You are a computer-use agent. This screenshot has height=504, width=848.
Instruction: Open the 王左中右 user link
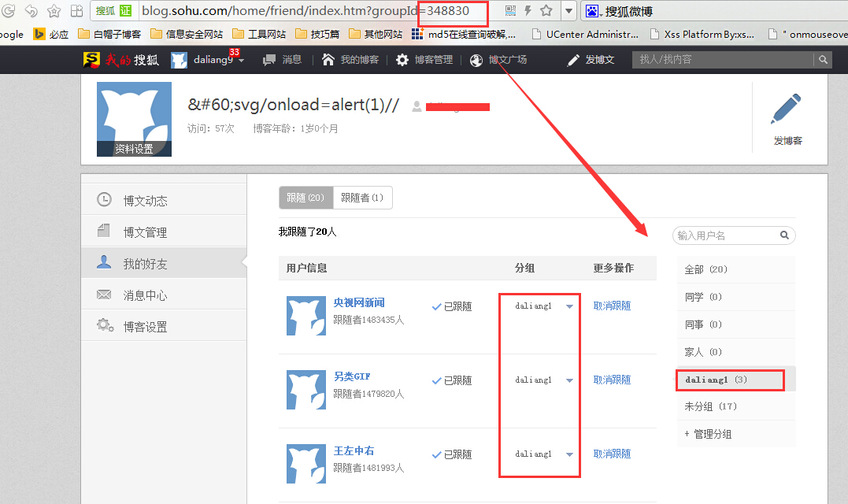pos(354,450)
